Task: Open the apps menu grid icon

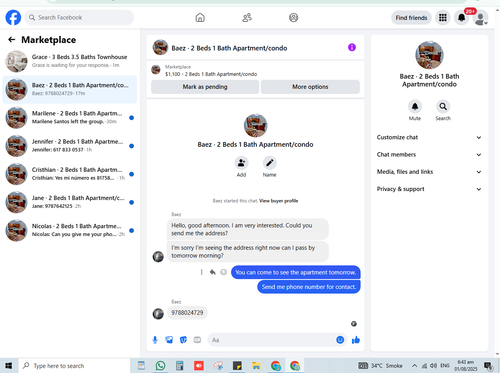Action: point(443,17)
